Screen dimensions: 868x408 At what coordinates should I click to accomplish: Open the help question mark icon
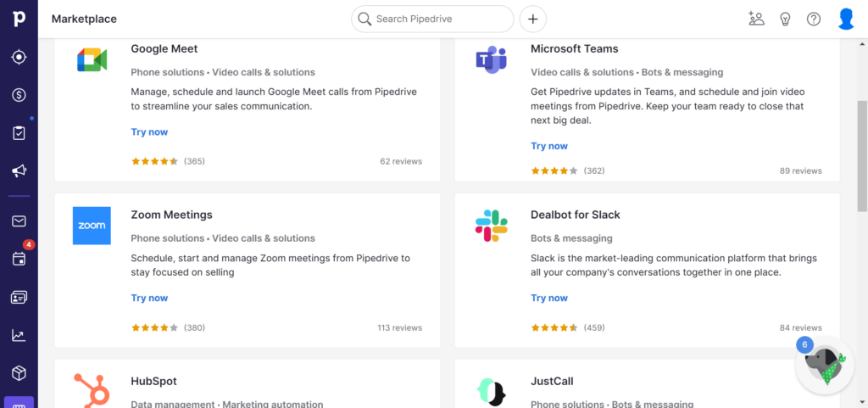(x=814, y=19)
